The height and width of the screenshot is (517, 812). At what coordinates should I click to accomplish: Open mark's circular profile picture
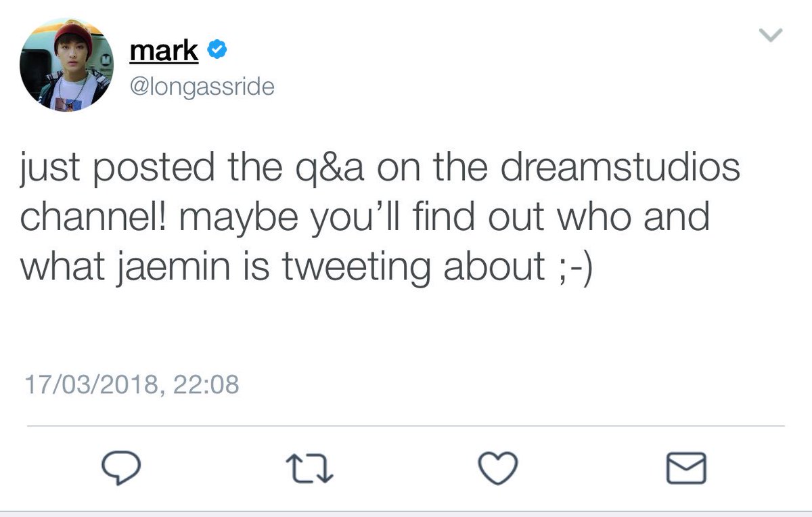66,65
